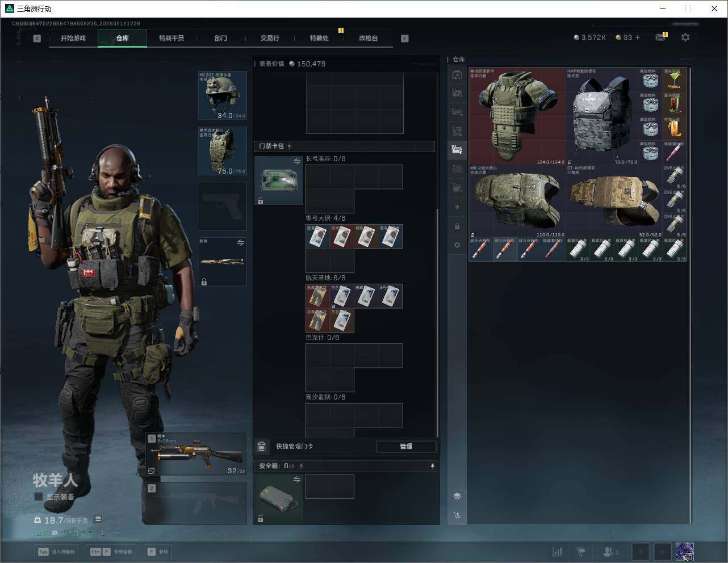This screenshot has height=563, width=728.
Task: Open the 门禁卡包 help question mark
Action: pos(290,146)
